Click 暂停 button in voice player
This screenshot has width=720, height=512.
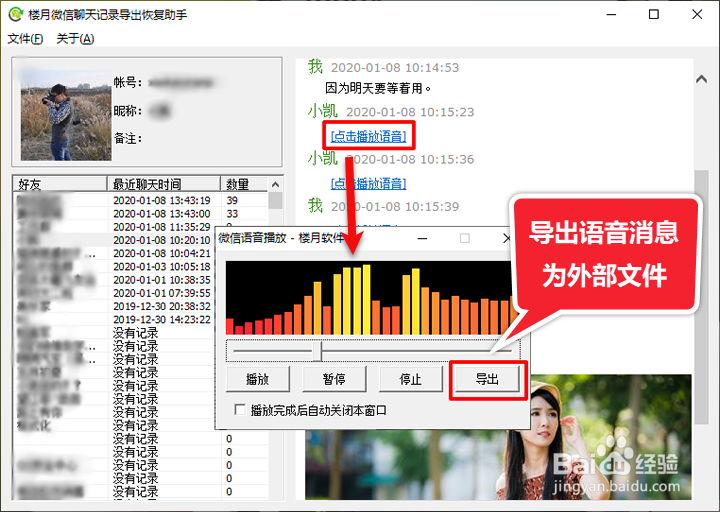tap(334, 379)
